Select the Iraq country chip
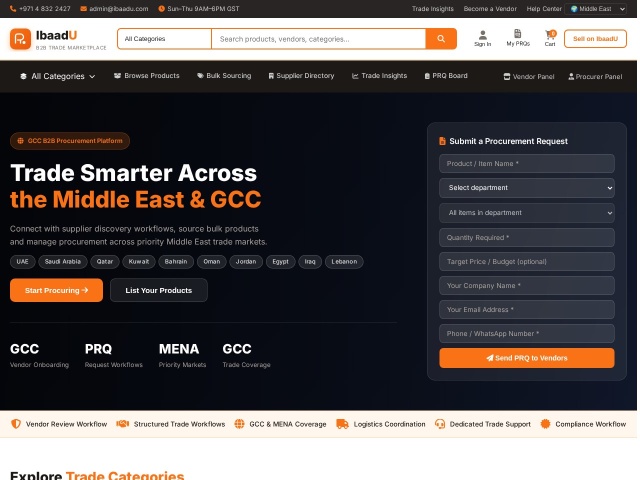The width and height of the screenshot is (640, 480). pos(310,262)
